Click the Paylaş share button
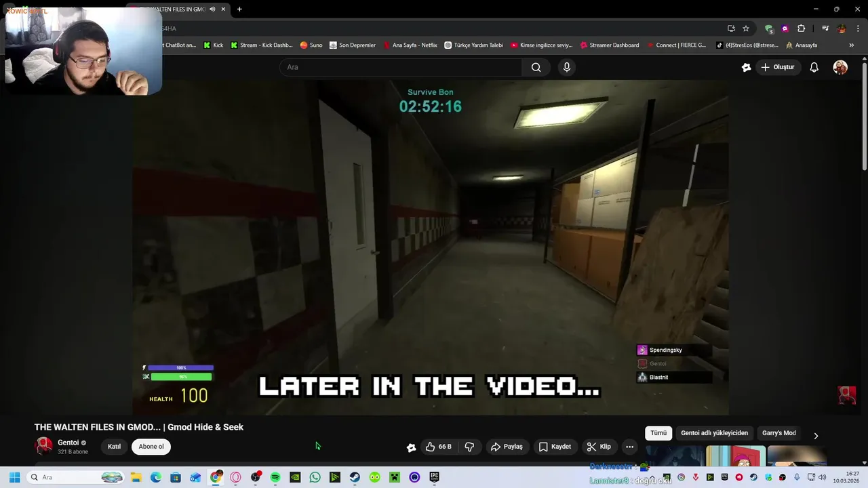Screen dimensions: 868x488 point(507,447)
